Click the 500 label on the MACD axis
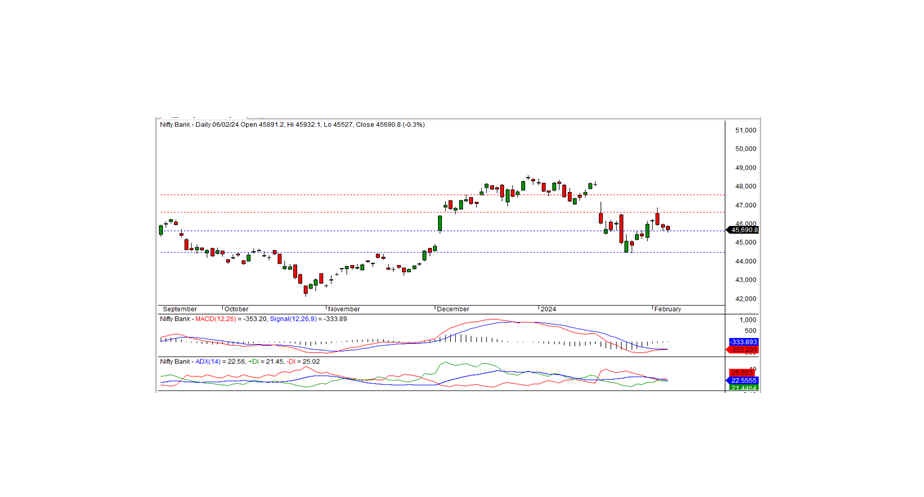 (750, 331)
